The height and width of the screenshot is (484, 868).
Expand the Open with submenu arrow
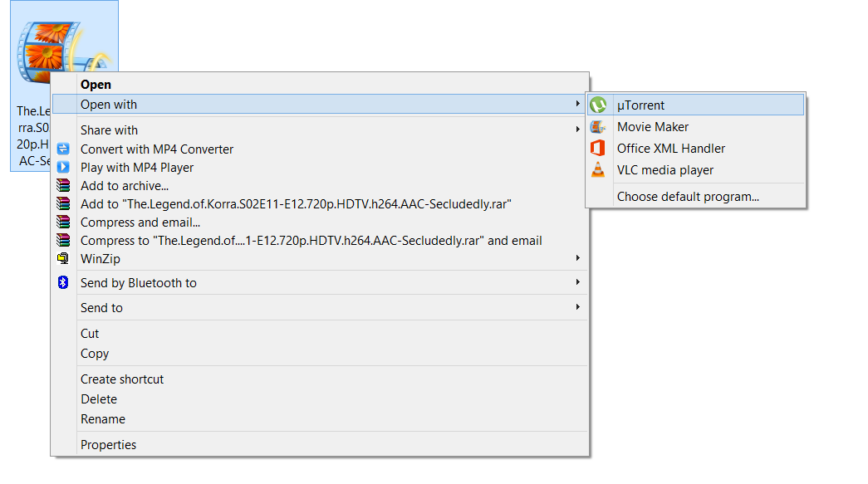(x=577, y=104)
